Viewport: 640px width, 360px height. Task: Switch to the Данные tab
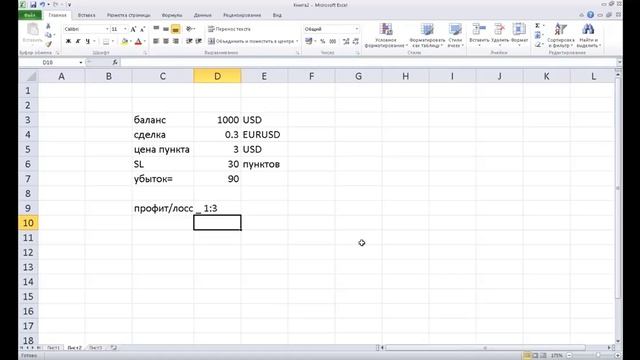click(x=202, y=15)
